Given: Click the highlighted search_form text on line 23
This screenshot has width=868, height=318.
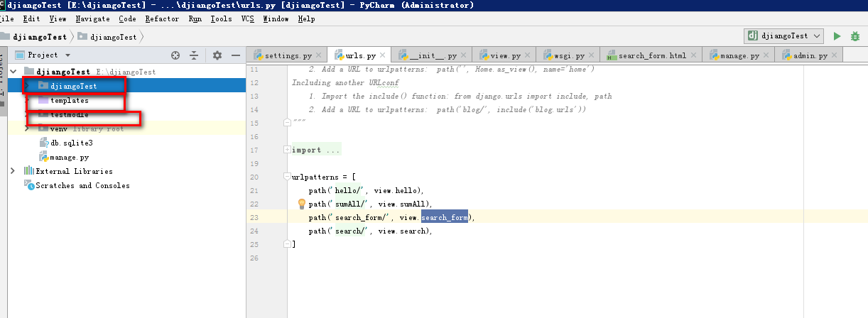Looking at the screenshot, I should (x=445, y=217).
